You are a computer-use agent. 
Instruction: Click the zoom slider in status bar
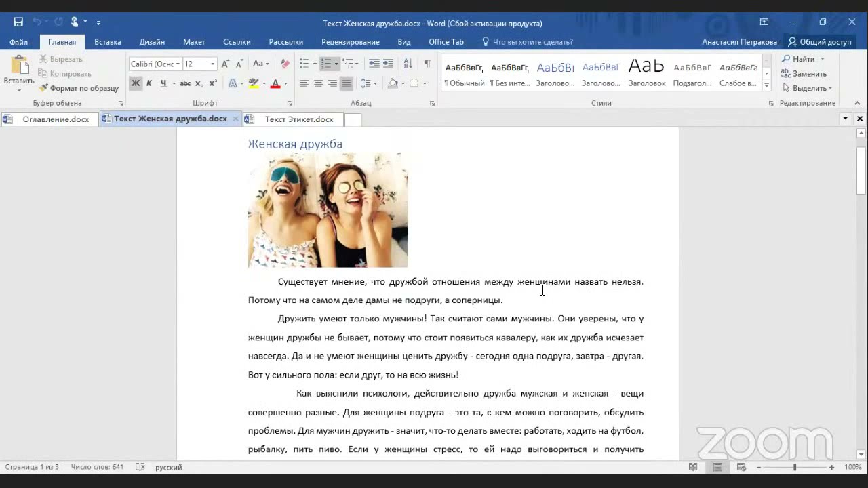click(x=795, y=467)
